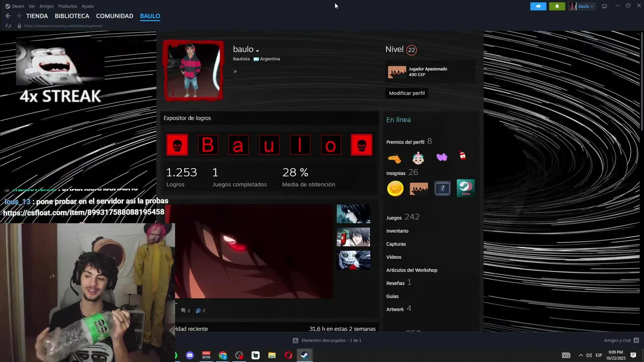
Task: Switch to the TIENDA tab
Action: click(37, 16)
